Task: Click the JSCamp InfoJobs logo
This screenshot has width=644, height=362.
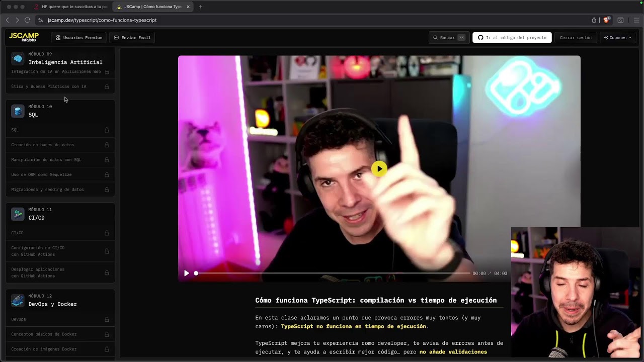Action: pos(24,37)
